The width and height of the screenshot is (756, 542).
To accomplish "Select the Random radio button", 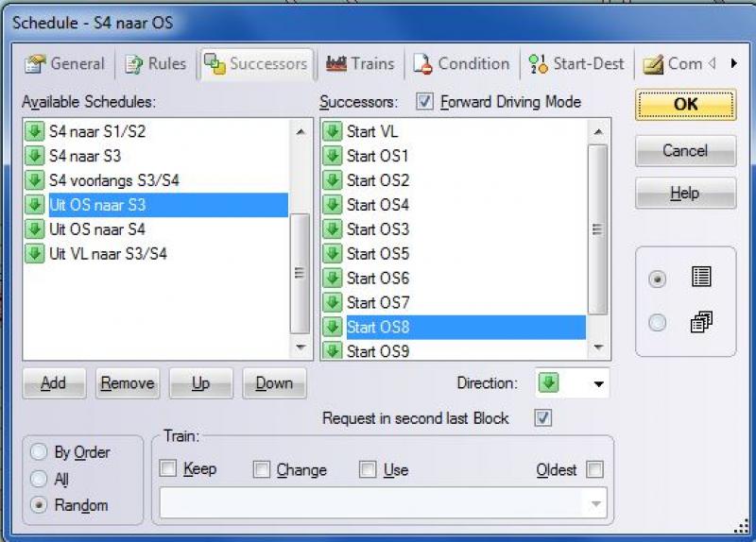I will (x=39, y=505).
